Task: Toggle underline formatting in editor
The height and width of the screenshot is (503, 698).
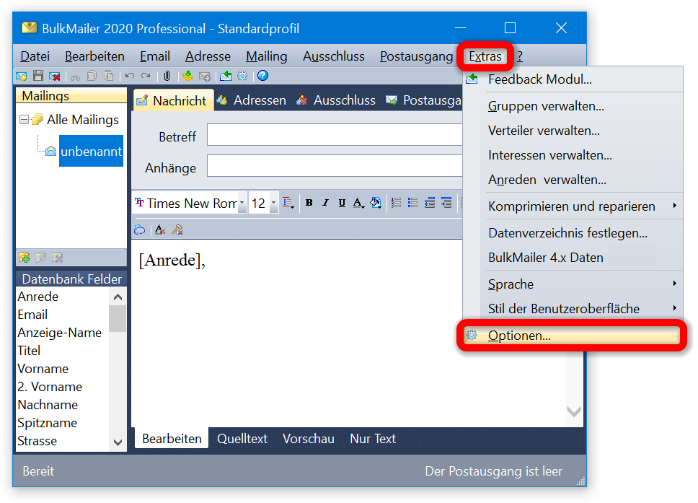Action: 342,203
